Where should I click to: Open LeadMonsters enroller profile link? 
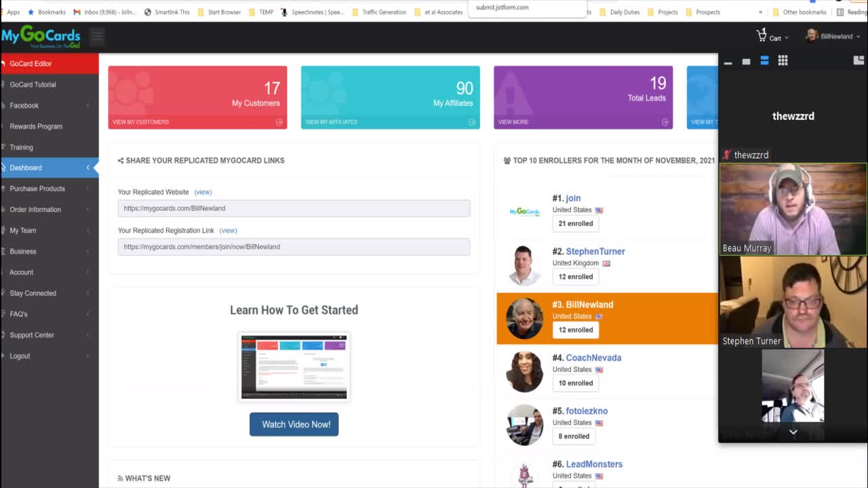[594, 464]
